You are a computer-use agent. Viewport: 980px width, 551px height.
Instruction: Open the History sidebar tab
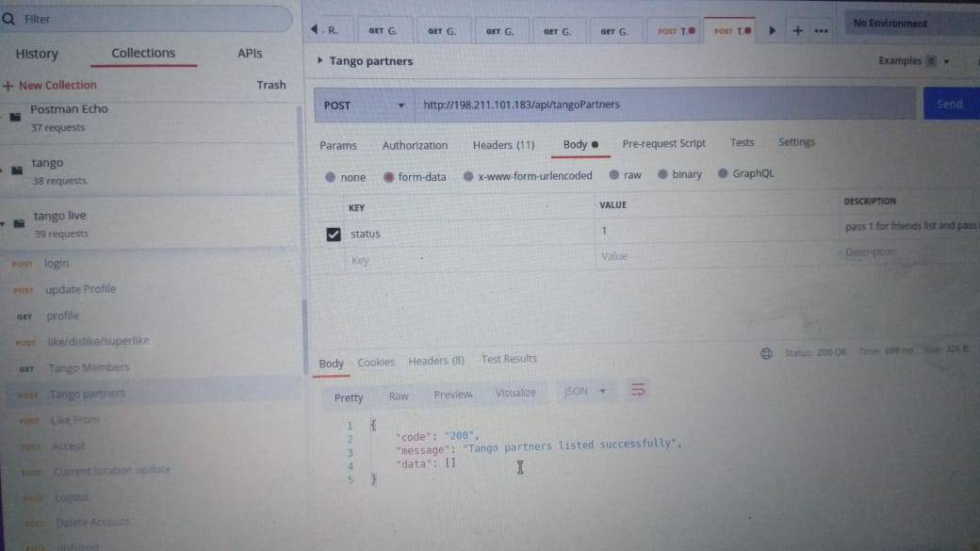point(37,55)
